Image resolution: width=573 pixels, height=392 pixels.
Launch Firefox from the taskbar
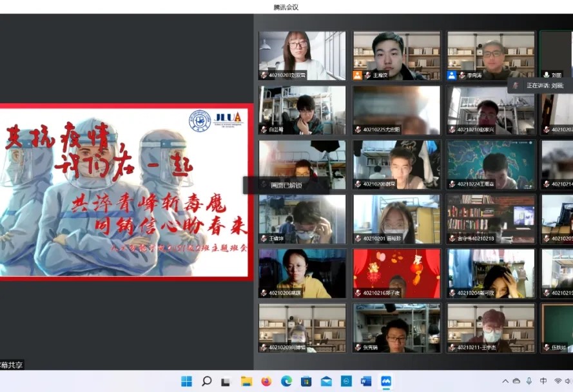pos(266,381)
